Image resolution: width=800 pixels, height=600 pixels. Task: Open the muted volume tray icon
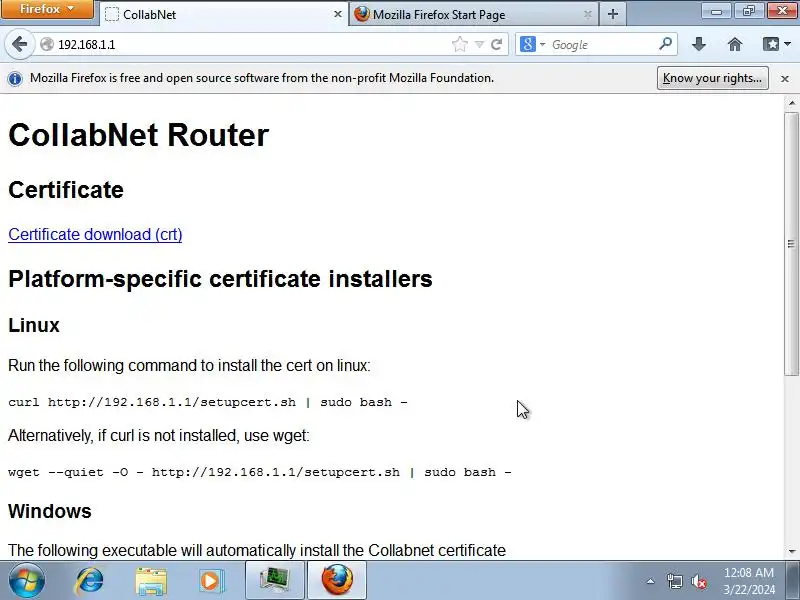pyautogui.click(x=698, y=581)
